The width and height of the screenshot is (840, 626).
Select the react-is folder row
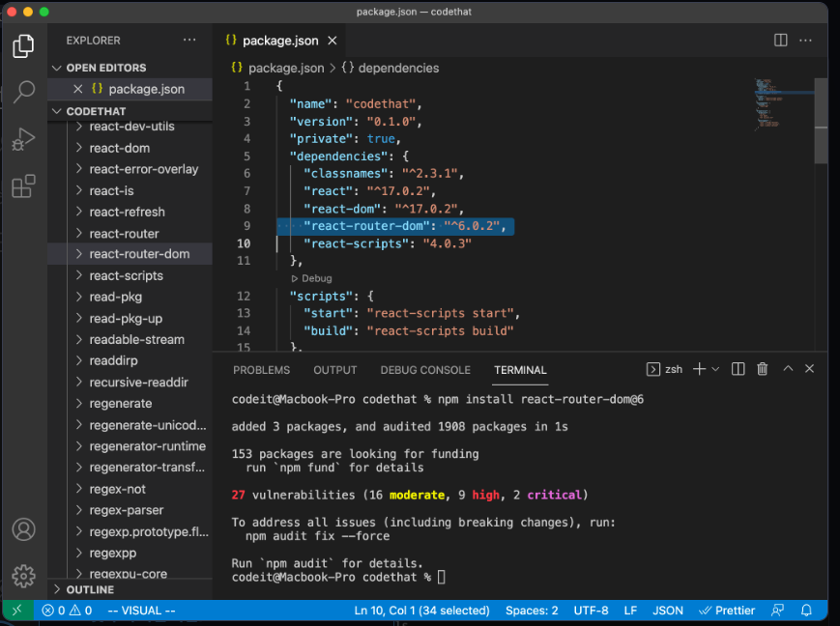tap(130, 190)
